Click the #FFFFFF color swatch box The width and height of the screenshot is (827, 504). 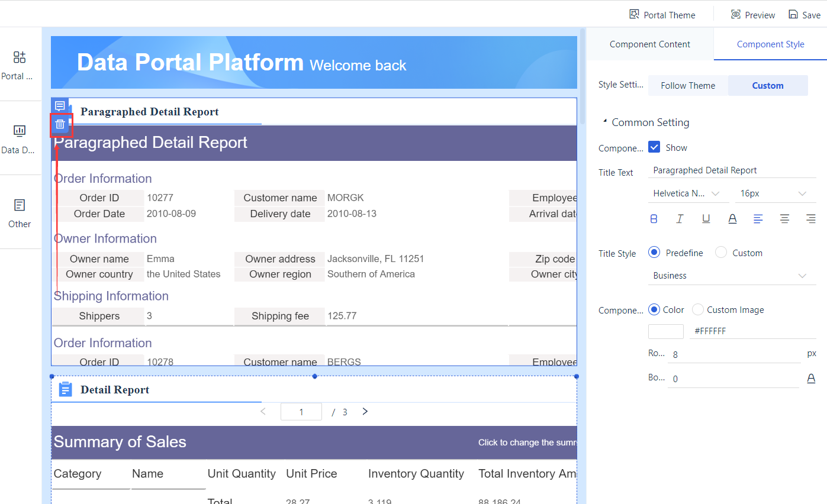665,331
